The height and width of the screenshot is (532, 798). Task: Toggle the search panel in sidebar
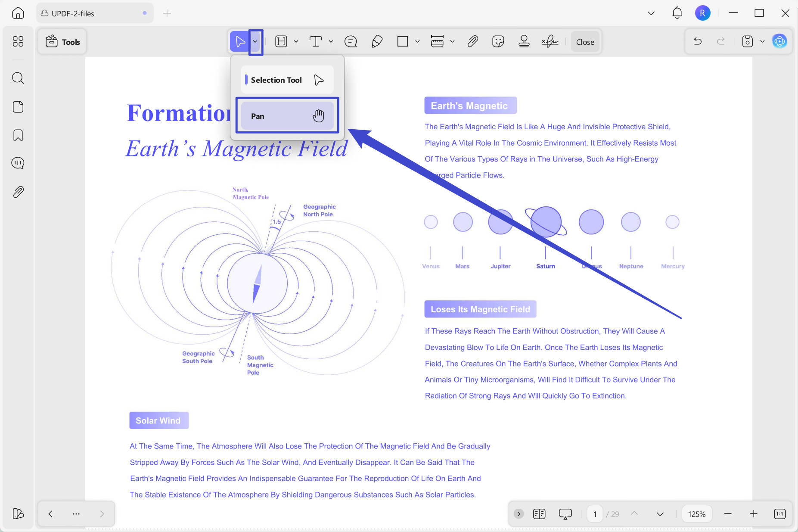point(18,78)
